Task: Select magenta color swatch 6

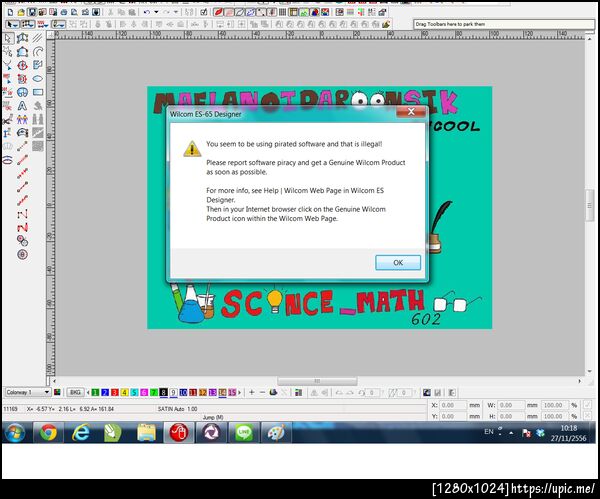Action: pyautogui.click(x=144, y=392)
